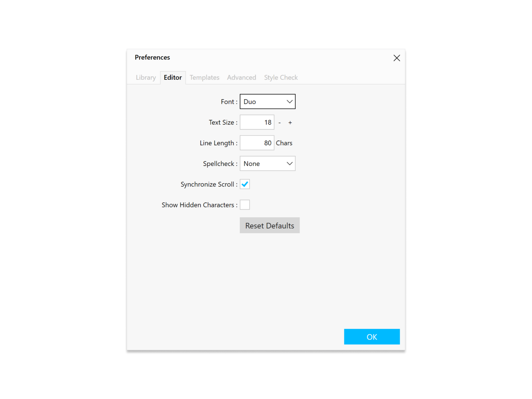Open the Style Check tab

tap(281, 77)
